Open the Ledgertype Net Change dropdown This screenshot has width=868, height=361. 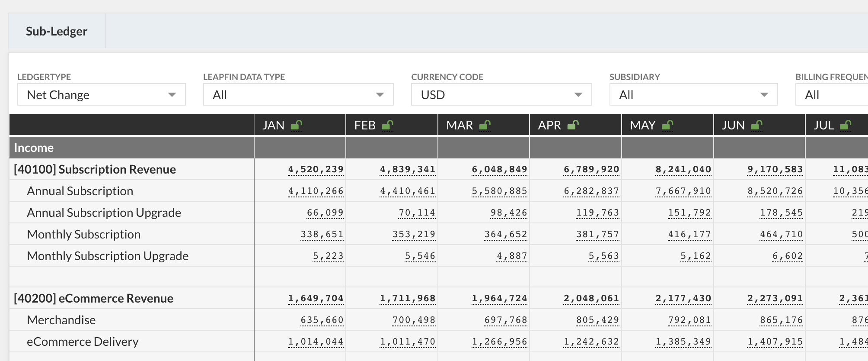102,94
